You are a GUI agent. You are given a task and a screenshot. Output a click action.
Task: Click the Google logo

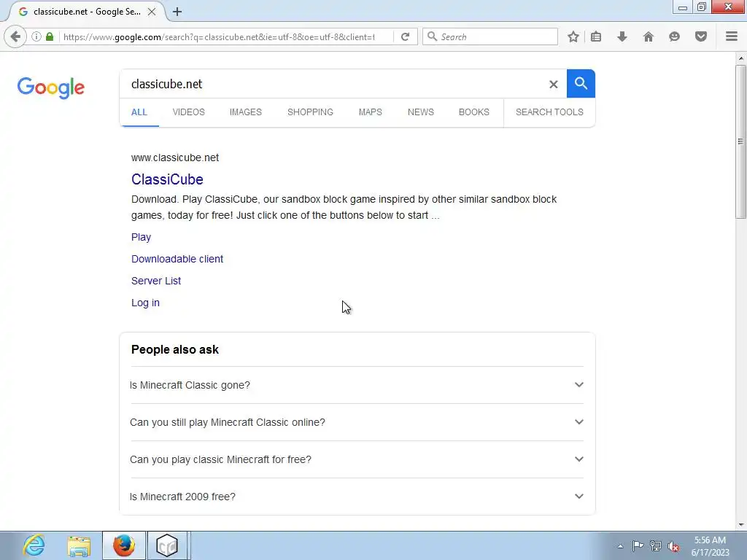click(51, 87)
